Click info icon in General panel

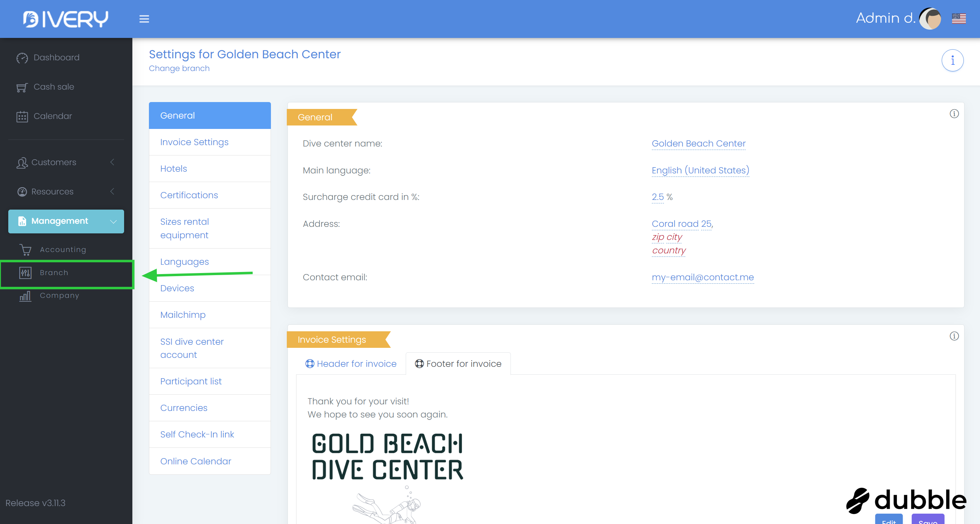(x=954, y=114)
